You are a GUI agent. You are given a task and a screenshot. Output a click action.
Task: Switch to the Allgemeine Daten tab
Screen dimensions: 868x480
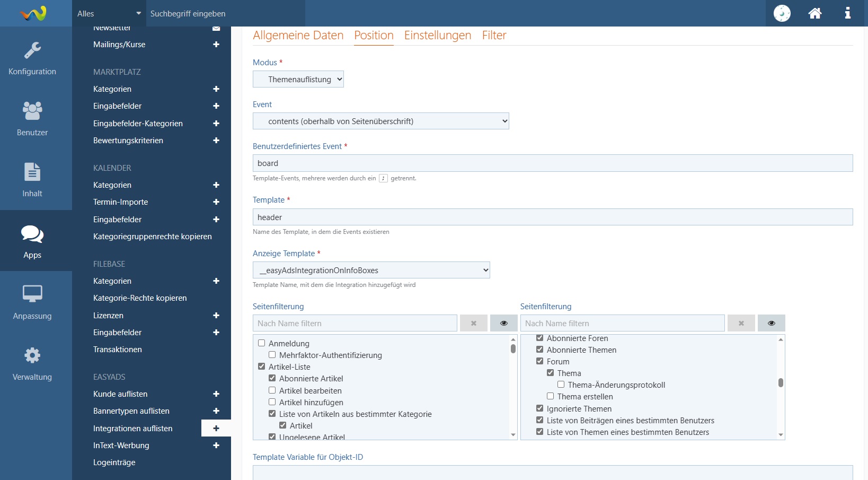coord(298,36)
